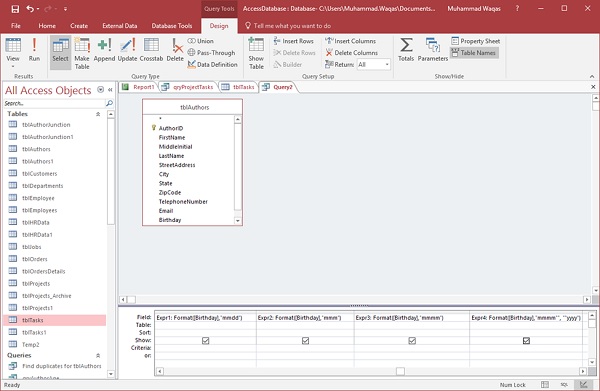Viewport: 600px width, 391px height.
Task: Select the FirstName field in tblAuthors
Action: (172, 137)
